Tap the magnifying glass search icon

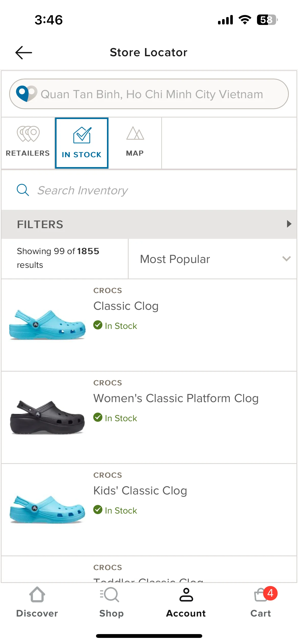coord(23,190)
